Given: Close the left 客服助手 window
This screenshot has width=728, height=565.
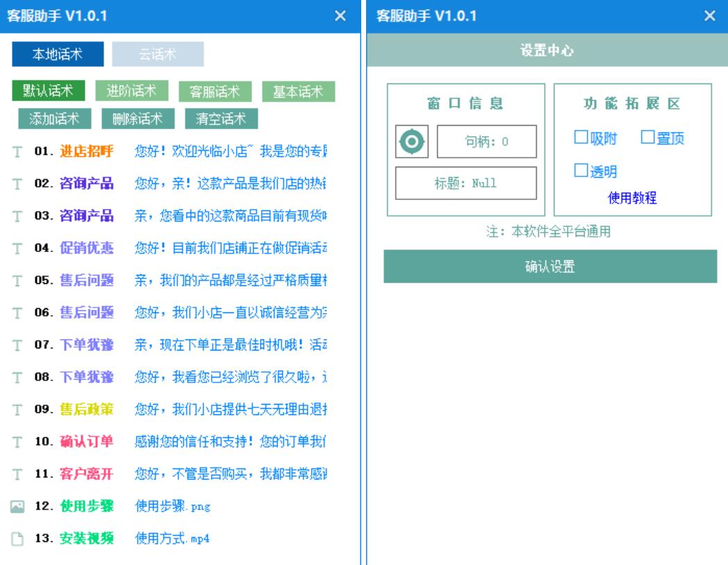Looking at the screenshot, I should [340, 16].
